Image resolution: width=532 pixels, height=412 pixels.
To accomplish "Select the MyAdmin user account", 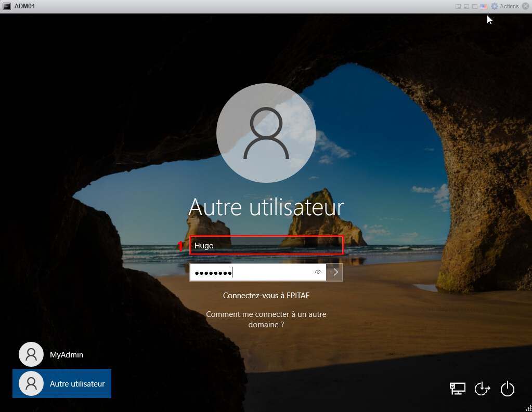I will coord(50,354).
